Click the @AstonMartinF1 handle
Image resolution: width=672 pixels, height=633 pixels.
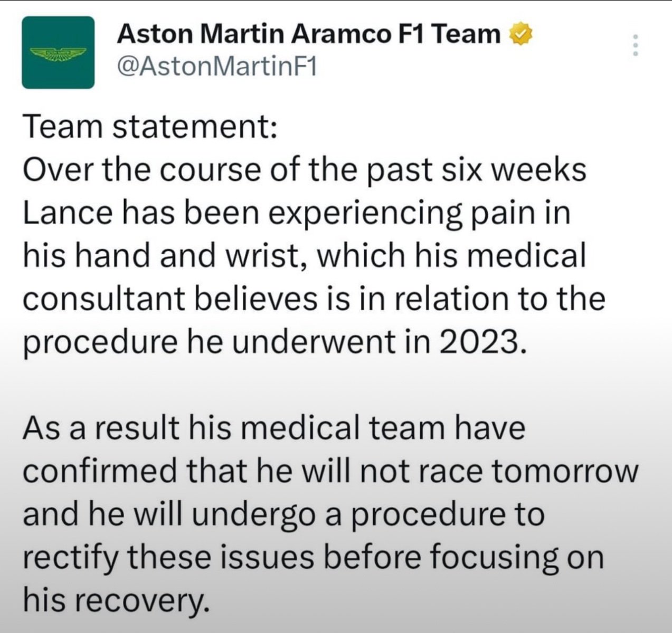pos(216,68)
